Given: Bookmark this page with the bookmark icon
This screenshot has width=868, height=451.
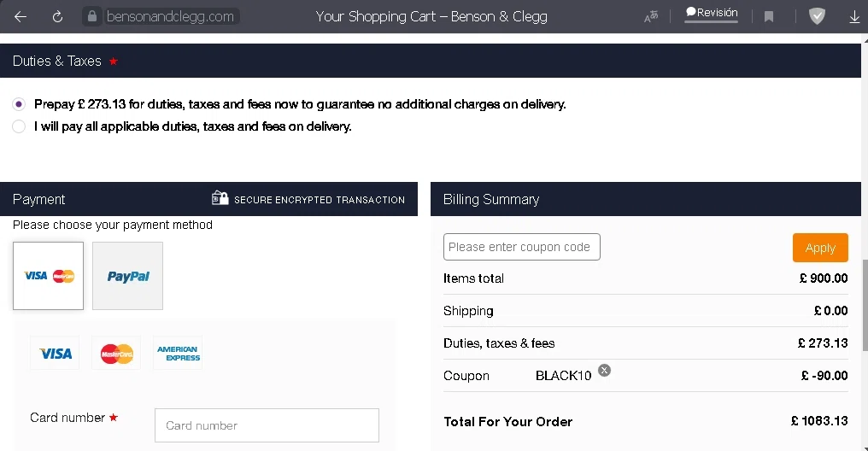Looking at the screenshot, I should 768,16.
